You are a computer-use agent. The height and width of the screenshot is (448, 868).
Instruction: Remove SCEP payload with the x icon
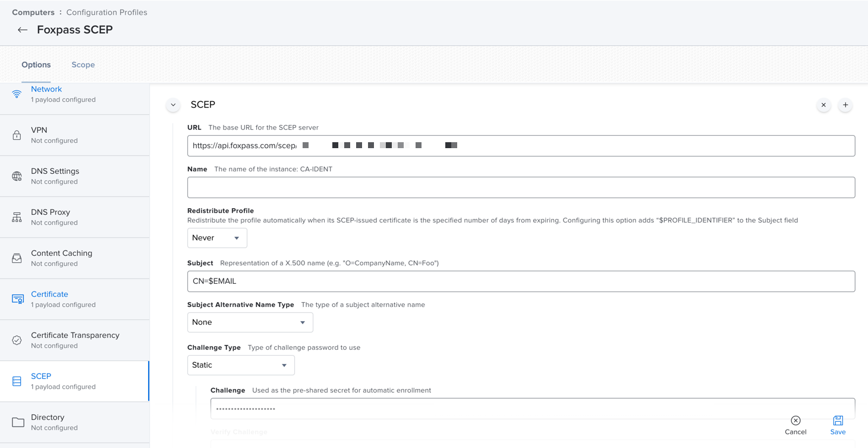(823, 105)
